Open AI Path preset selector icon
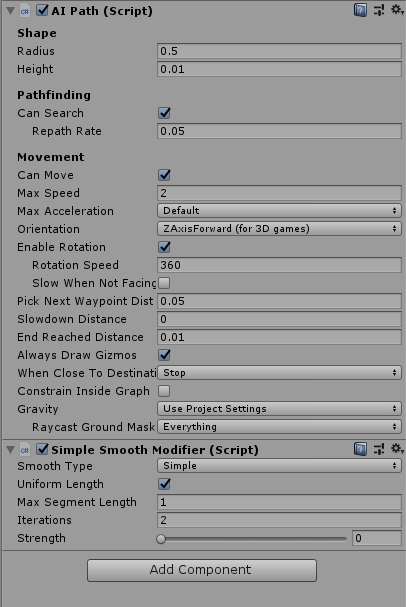406x607 pixels. point(379,10)
